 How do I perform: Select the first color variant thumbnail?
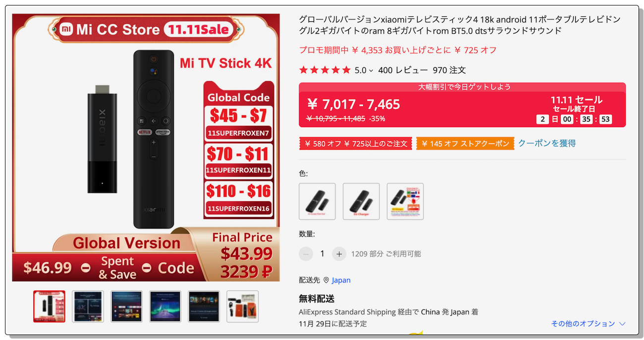pyautogui.click(x=317, y=201)
